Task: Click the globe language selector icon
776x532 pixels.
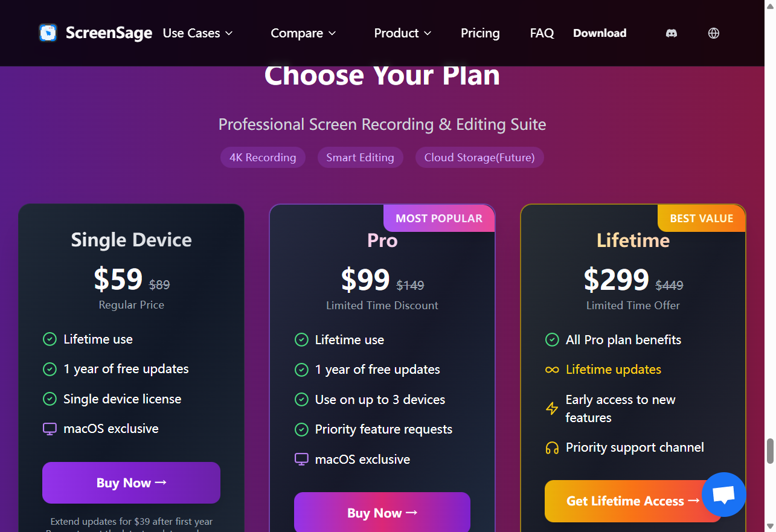Action: [713, 33]
